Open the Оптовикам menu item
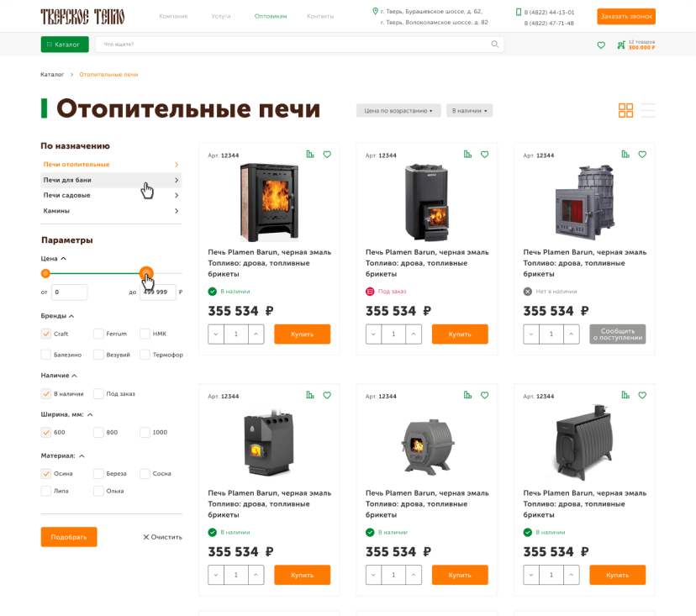 (271, 17)
